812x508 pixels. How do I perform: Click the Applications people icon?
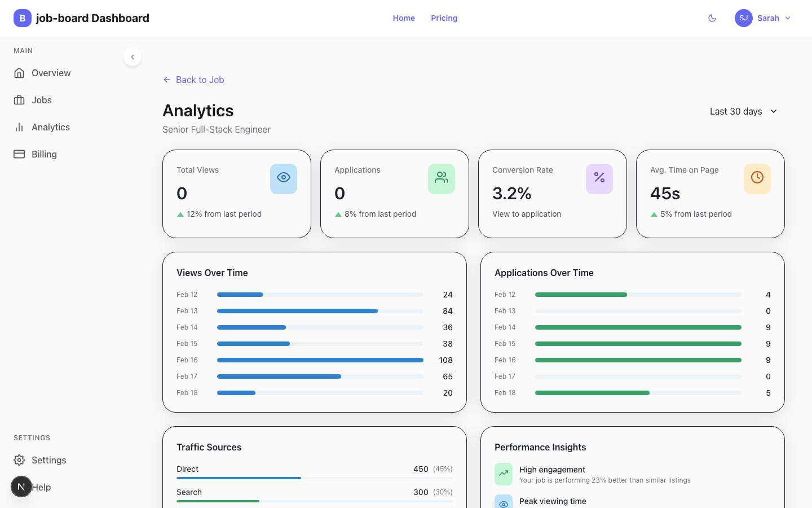(441, 178)
